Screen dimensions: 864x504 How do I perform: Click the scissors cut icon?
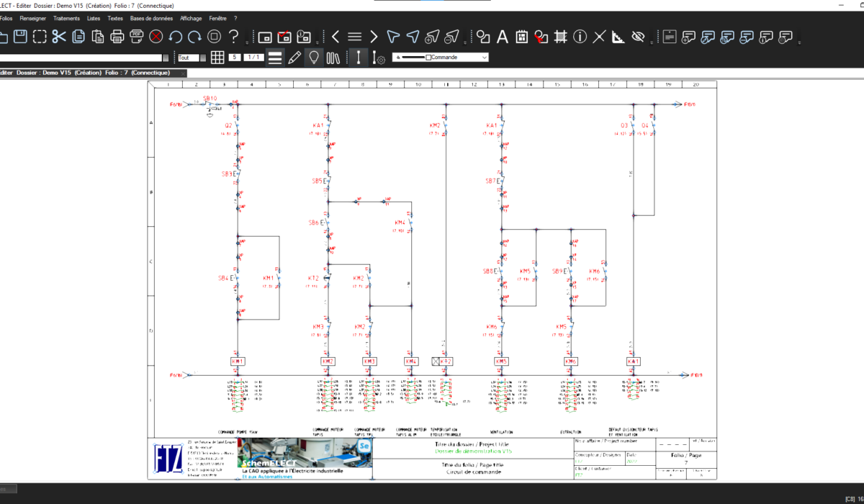coord(59,36)
